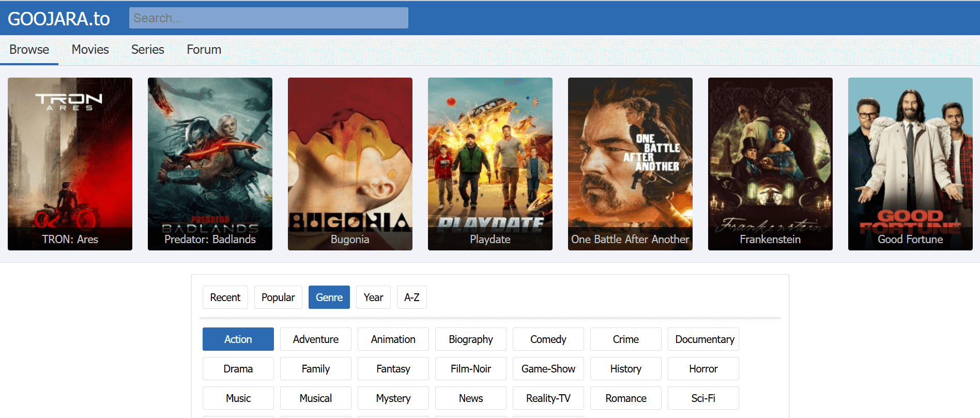Select the Bugonia movie thumbnail
The width and height of the screenshot is (980, 418).
point(350,163)
